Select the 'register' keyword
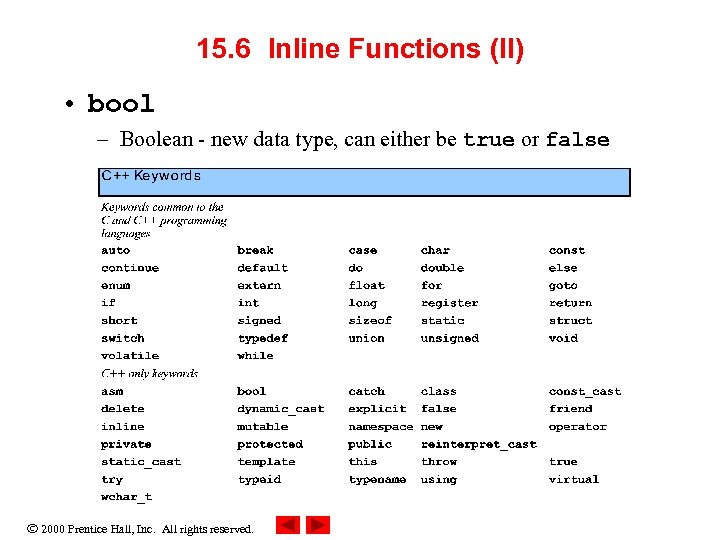 [x=450, y=304]
